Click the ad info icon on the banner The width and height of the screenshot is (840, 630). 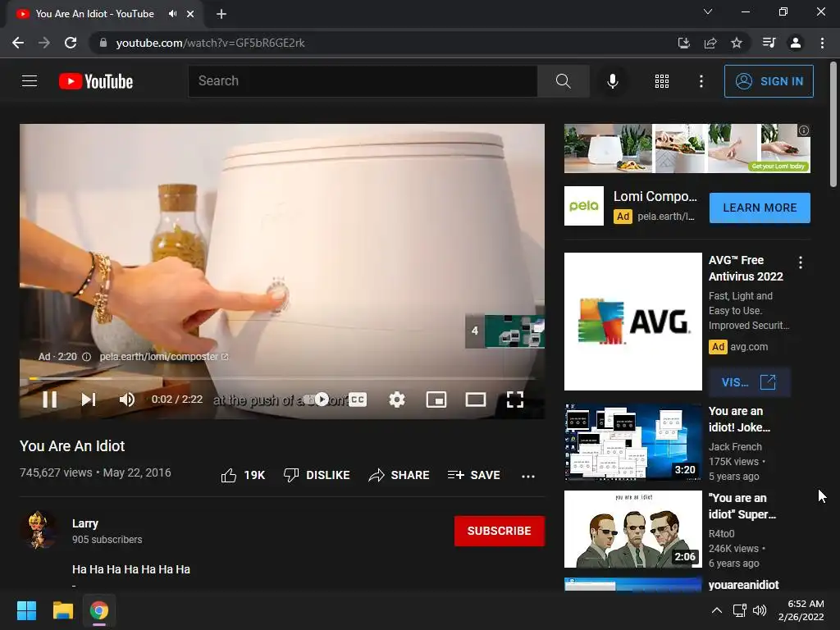[x=804, y=130]
